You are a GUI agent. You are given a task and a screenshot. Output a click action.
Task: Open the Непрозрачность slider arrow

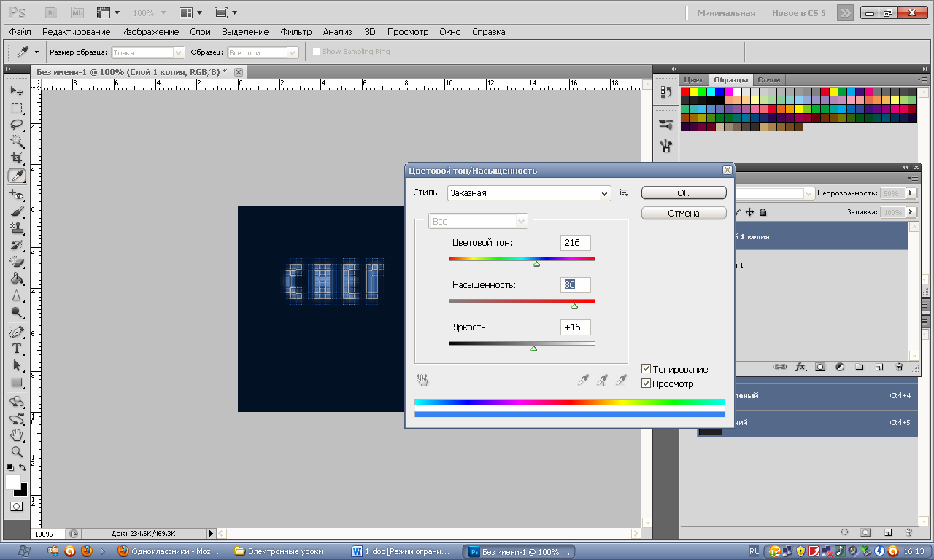point(911,193)
